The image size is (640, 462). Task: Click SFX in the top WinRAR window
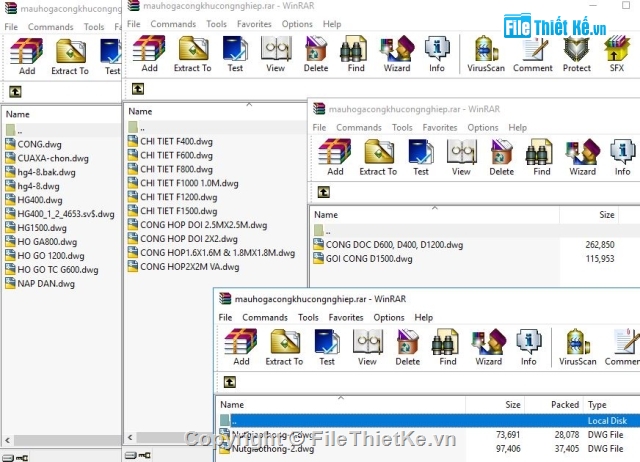tap(617, 54)
